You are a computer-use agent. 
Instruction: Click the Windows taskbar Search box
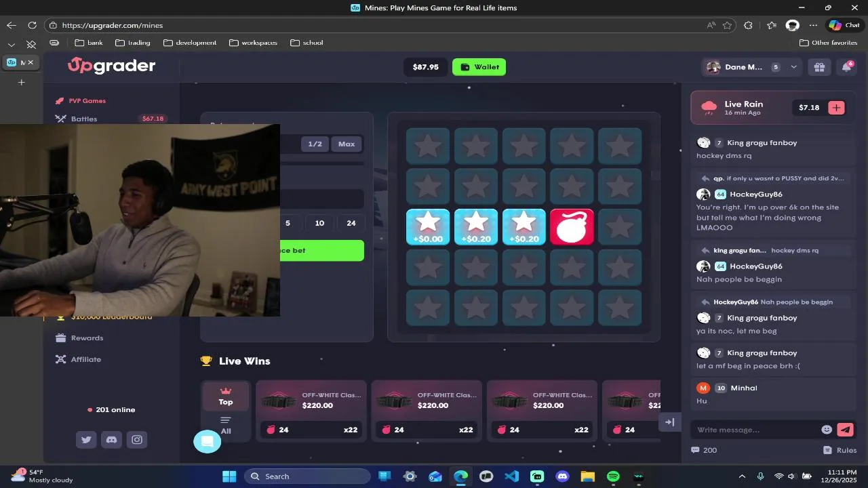tap(307, 476)
